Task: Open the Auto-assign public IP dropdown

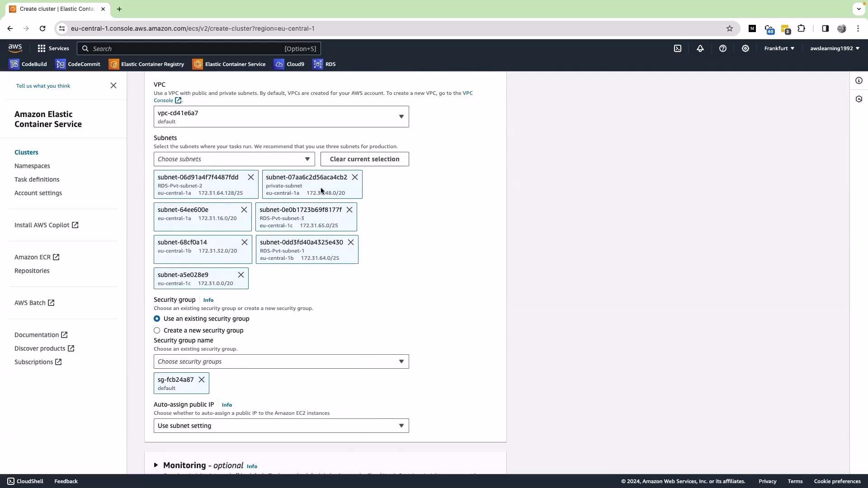Action: pos(281,426)
